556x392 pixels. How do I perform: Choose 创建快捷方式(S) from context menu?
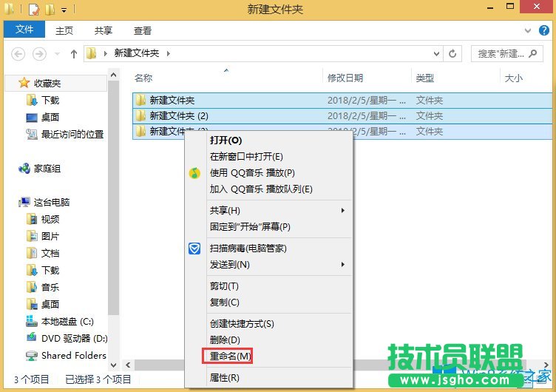(x=242, y=323)
